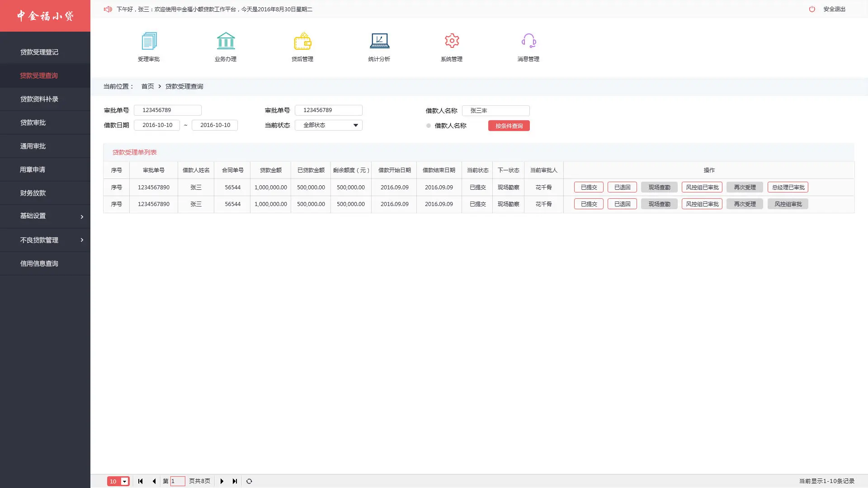Click 风控组审批 button in second row
Image resolution: width=868 pixels, height=488 pixels.
(x=788, y=204)
